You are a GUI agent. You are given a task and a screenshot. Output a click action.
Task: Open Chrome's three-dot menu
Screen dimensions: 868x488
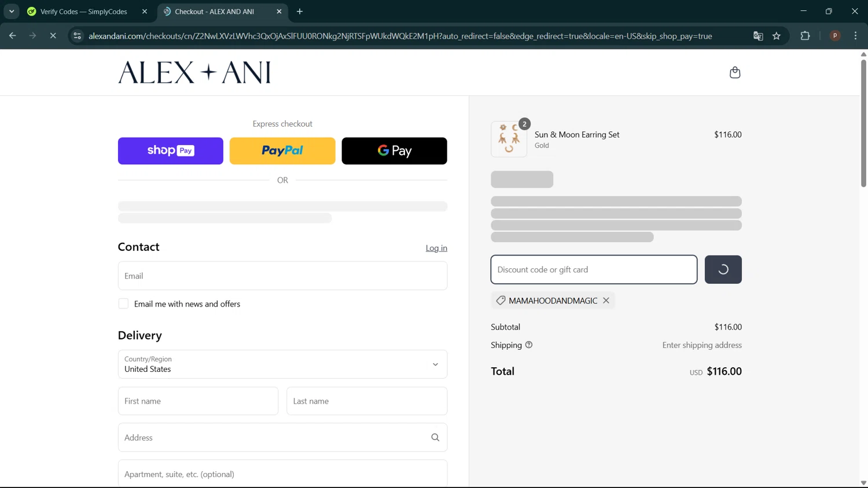click(855, 36)
